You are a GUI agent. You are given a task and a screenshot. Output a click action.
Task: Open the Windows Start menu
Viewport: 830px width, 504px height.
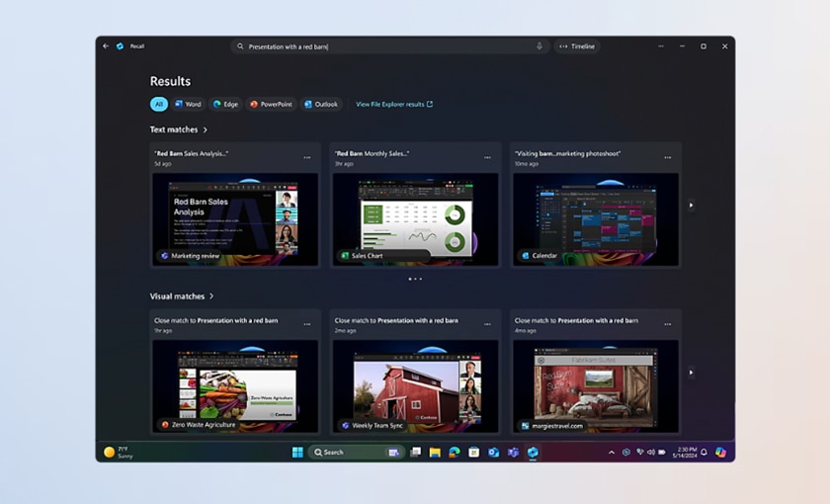pyautogui.click(x=297, y=453)
